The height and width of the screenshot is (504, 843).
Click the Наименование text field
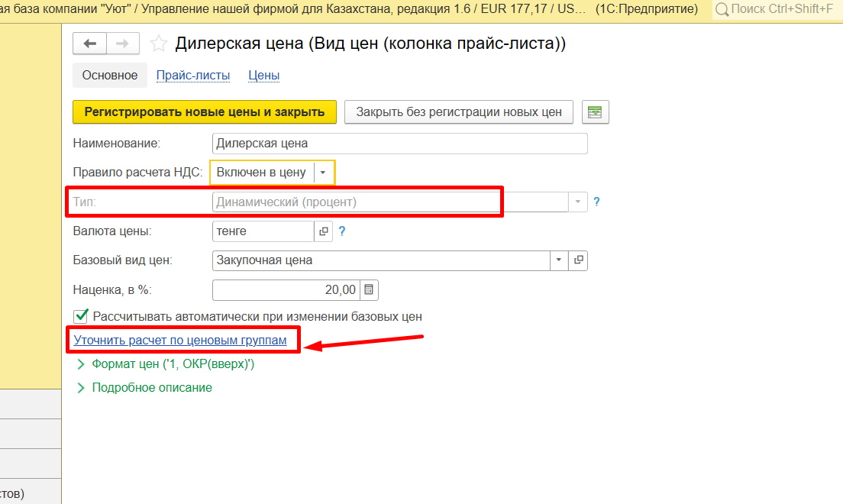click(399, 144)
